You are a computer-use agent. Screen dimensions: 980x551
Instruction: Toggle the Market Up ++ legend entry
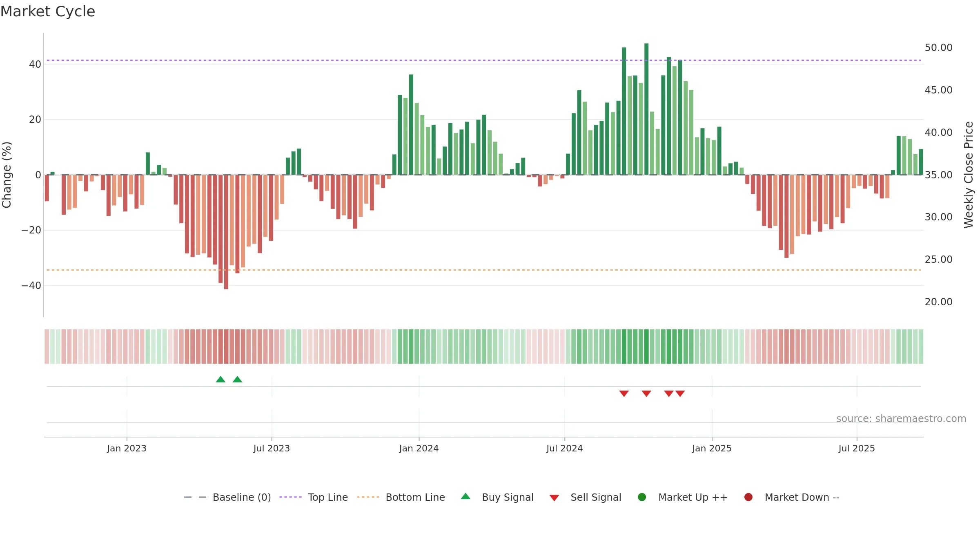(682, 497)
